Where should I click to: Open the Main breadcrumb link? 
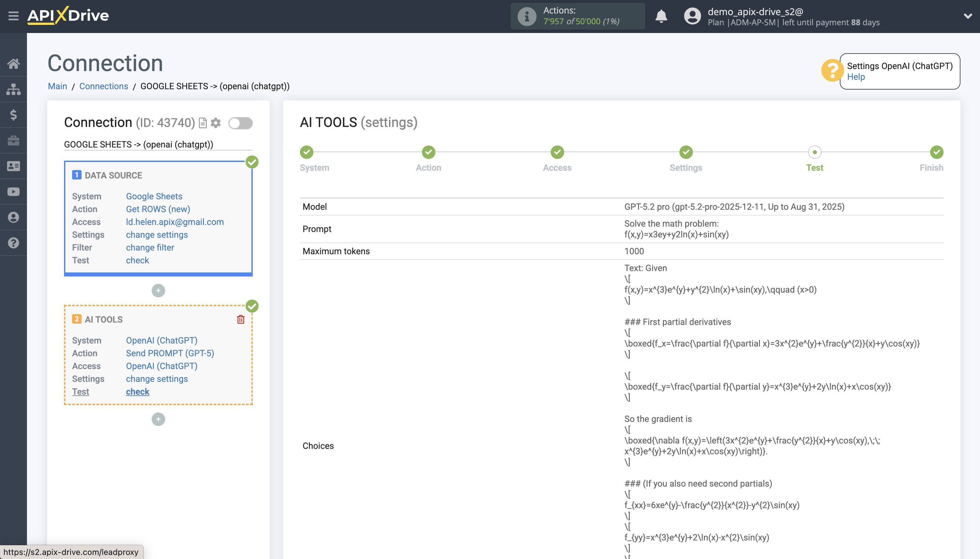coord(58,86)
